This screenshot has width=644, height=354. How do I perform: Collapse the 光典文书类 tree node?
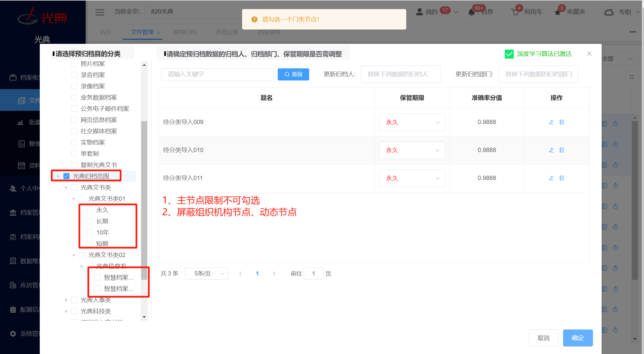[x=66, y=188]
